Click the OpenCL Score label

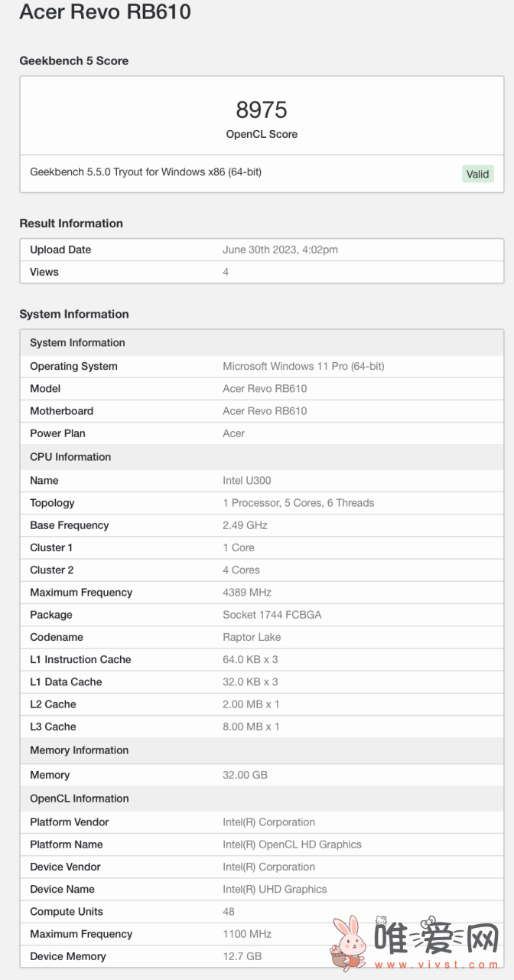click(262, 134)
